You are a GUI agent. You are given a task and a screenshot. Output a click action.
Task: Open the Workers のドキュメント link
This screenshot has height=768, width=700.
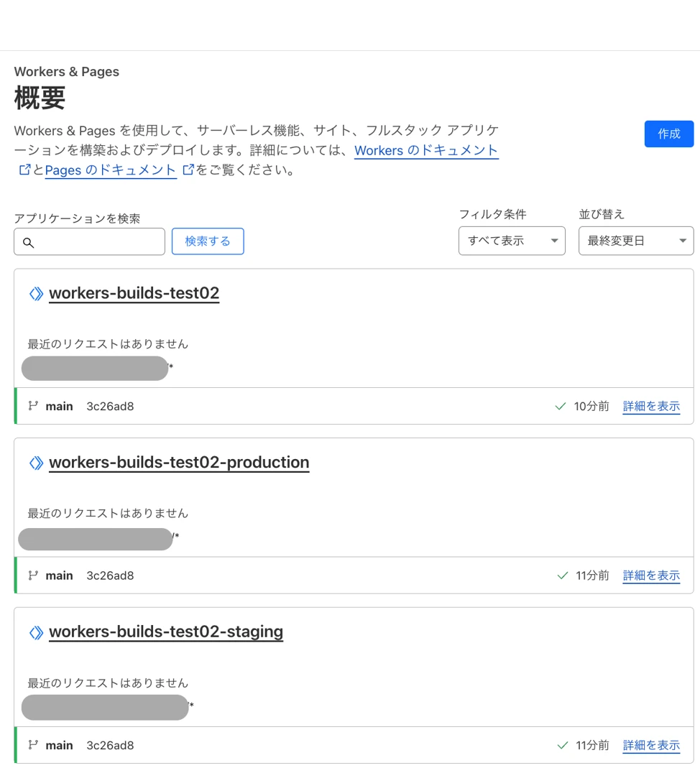point(426,151)
